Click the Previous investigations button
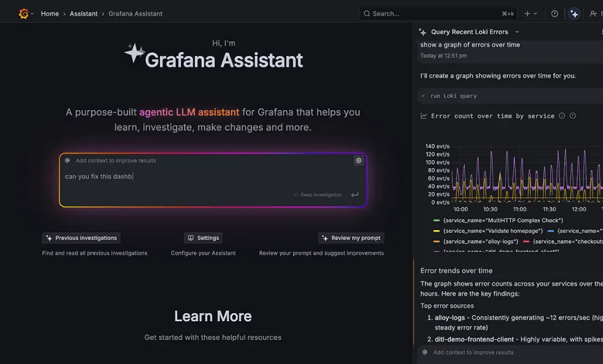 tap(81, 237)
